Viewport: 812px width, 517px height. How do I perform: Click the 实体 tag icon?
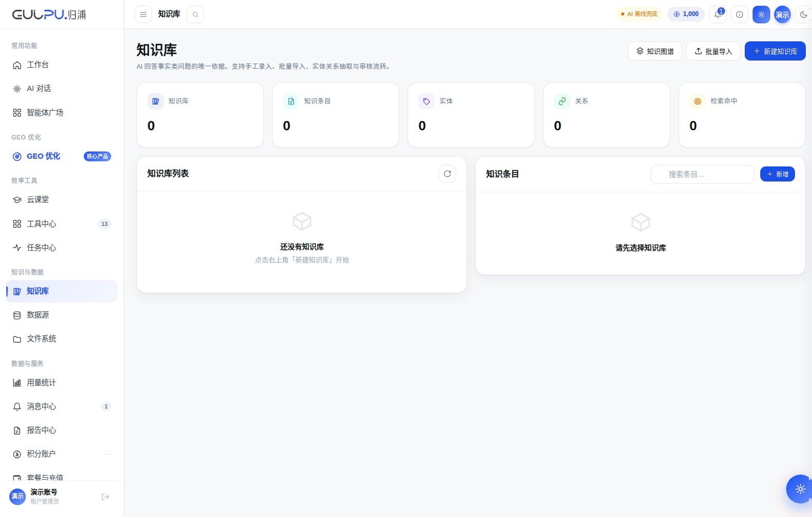(x=427, y=101)
